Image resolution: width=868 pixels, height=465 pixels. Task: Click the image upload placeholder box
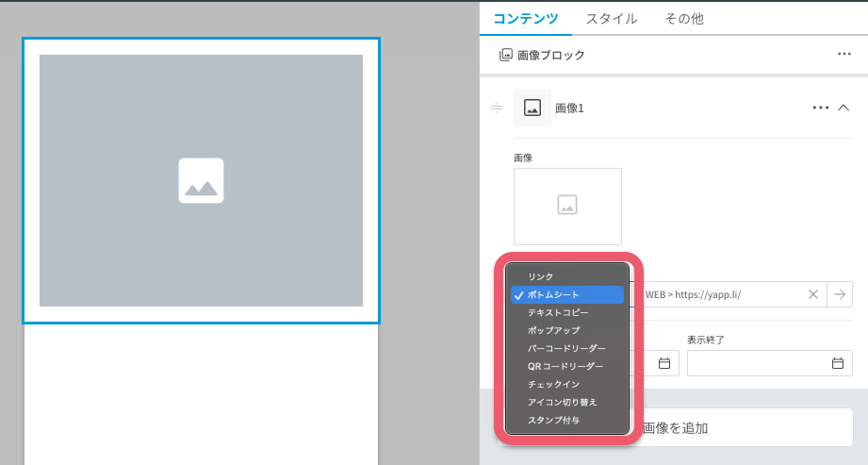(x=567, y=207)
